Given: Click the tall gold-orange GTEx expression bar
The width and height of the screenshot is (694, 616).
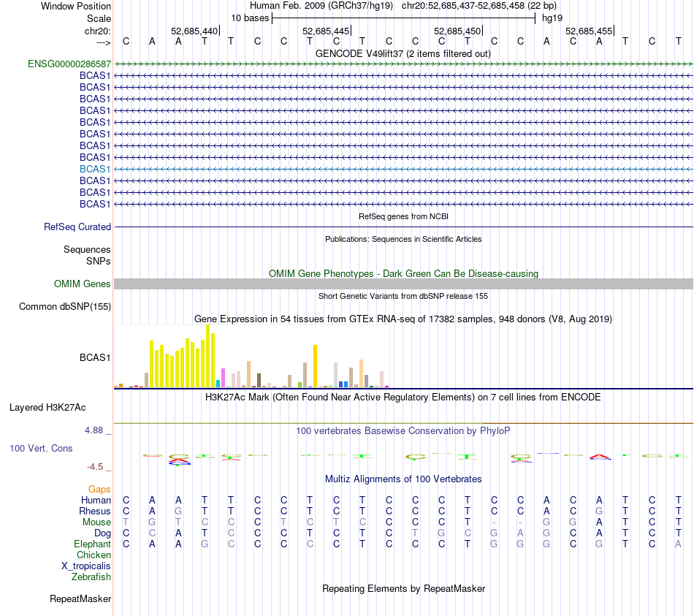Looking at the screenshot, I should (x=315, y=366).
